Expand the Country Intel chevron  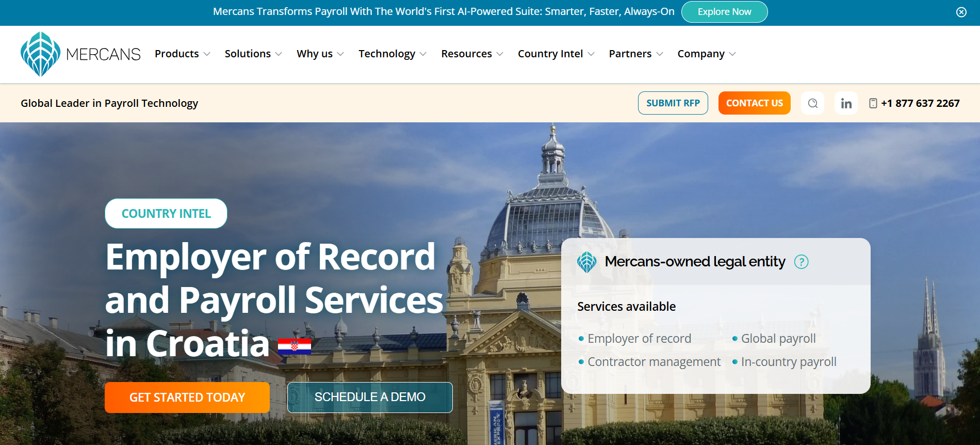[591, 54]
